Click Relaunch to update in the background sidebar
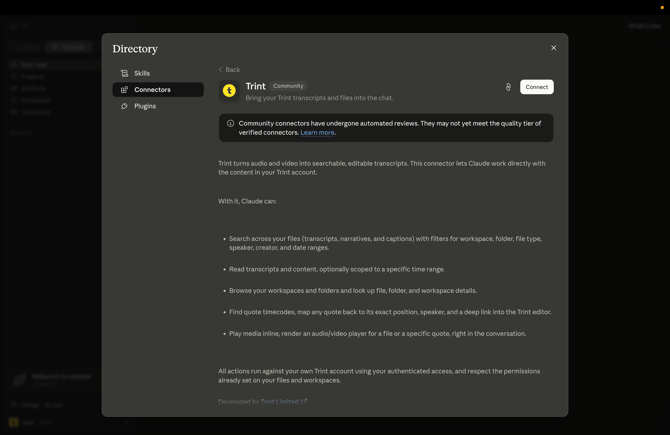670x435 pixels. click(61, 376)
